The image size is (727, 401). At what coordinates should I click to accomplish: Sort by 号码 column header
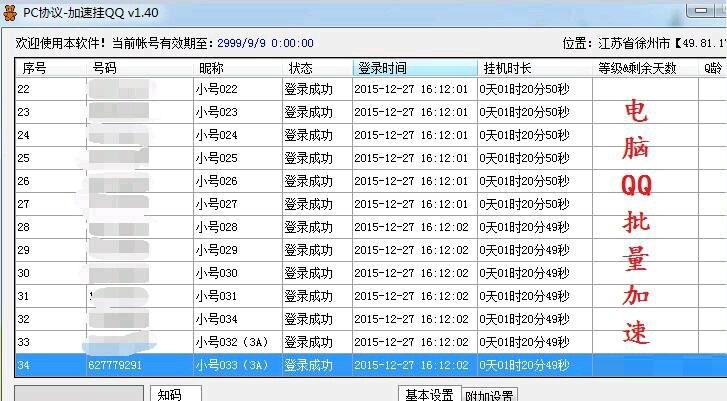140,68
